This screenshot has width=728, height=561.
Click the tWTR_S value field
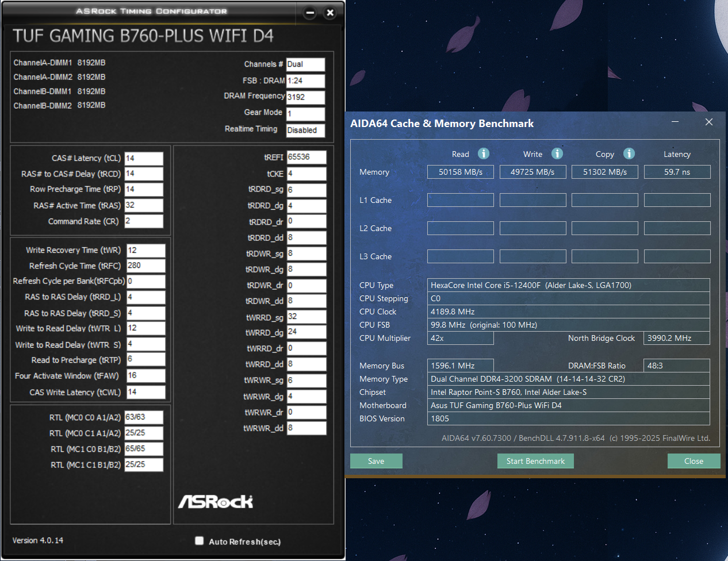(146, 344)
